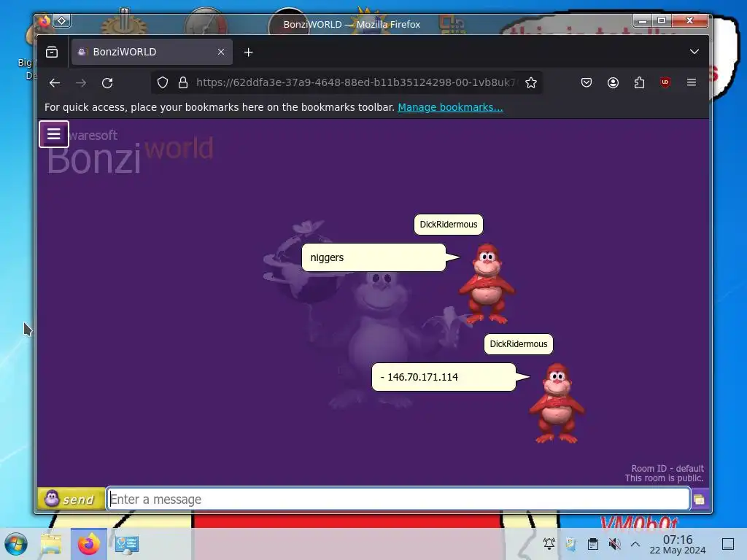Click the titlebar diamond pin icon
Screen dimensions: 747x560
(62, 21)
